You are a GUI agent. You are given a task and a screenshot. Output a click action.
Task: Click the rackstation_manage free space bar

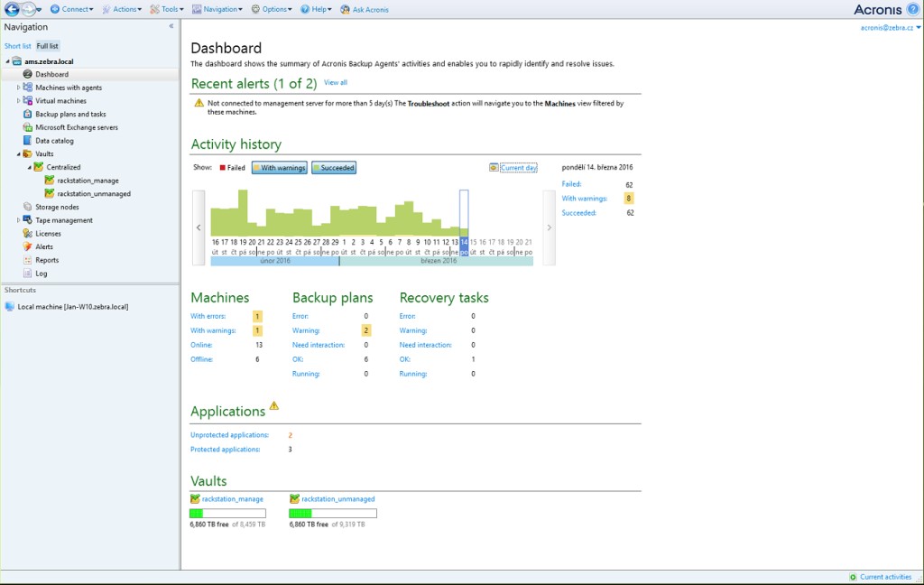227,514
